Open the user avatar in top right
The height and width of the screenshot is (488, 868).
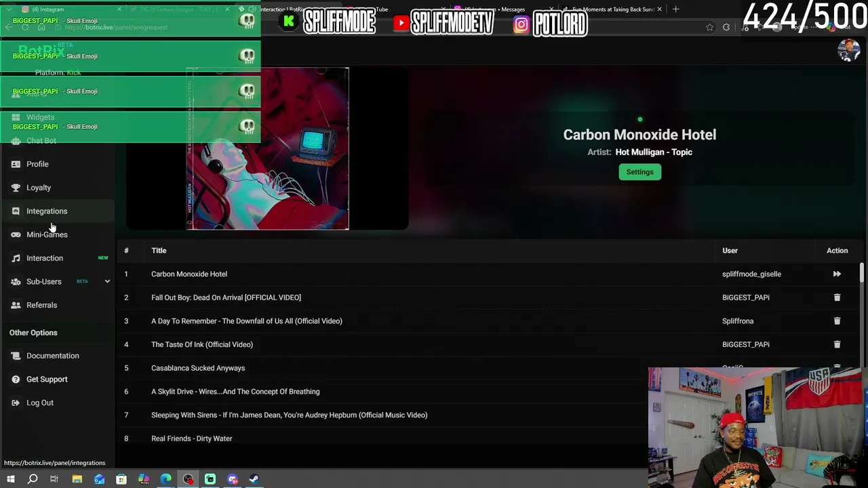click(x=848, y=51)
